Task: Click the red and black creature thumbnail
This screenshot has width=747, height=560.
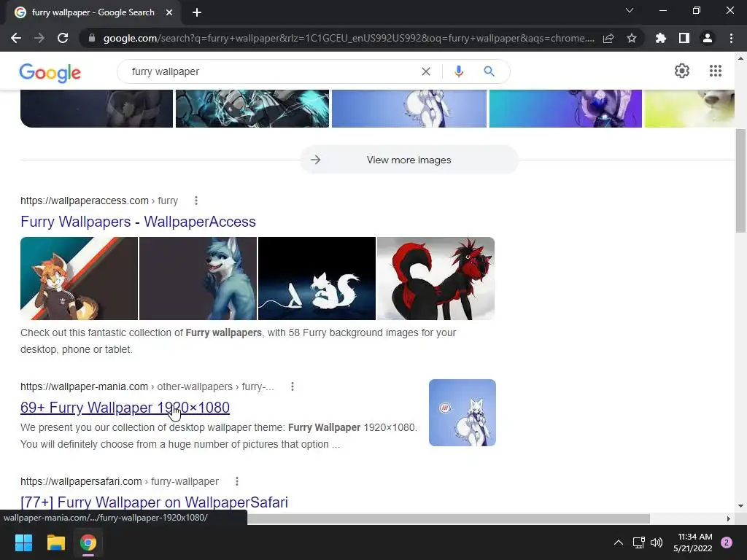Action: tap(436, 279)
